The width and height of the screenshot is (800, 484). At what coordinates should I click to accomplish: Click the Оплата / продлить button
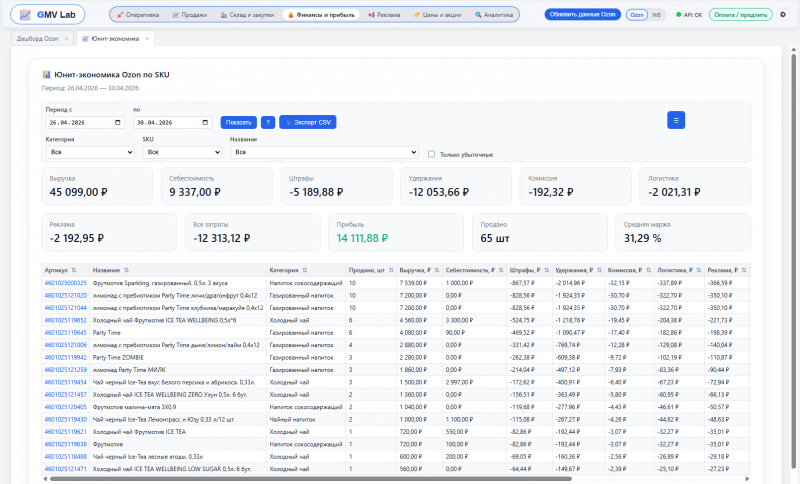click(x=741, y=15)
